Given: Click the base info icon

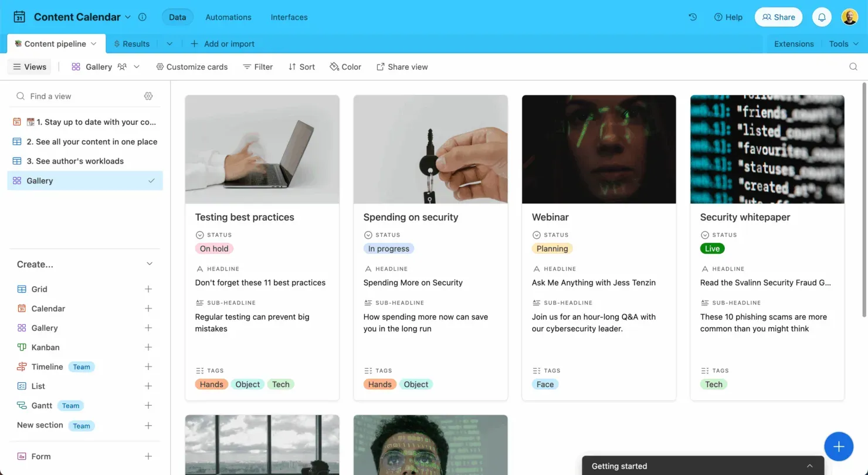Looking at the screenshot, I should pyautogui.click(x=142, y=17).
